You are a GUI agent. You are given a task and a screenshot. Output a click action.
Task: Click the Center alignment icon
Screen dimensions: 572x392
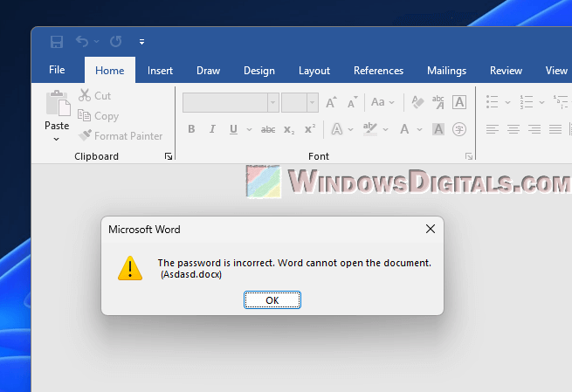pyautogui.click(x=513, y=129)
